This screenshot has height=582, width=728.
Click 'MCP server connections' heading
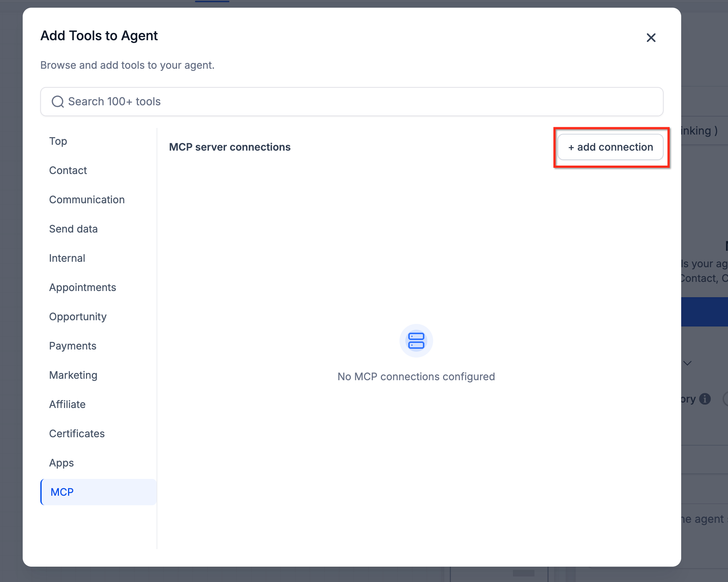pyautogui.click(x=230, y=147)
